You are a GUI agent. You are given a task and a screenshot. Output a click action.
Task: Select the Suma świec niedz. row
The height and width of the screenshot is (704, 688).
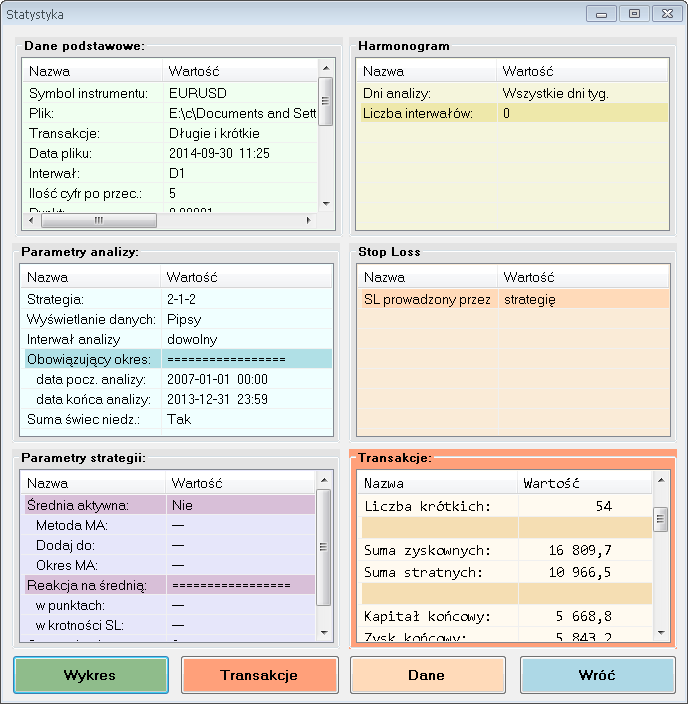pos(177,419)
